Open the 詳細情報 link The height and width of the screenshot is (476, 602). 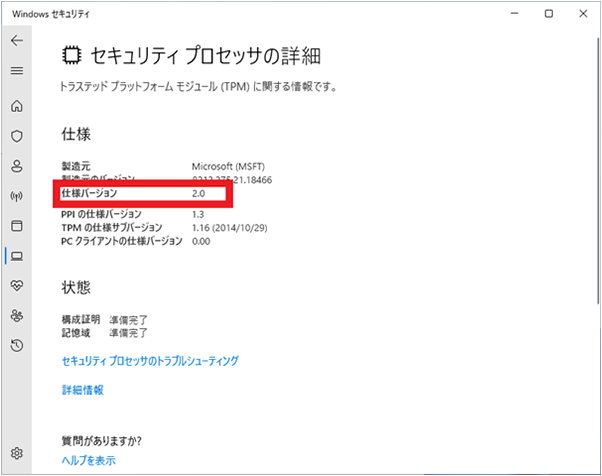(83, 390)
